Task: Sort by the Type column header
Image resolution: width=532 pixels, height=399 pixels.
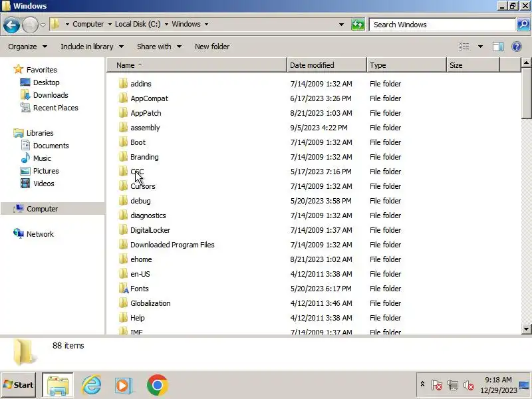Action: coord(406,65)
